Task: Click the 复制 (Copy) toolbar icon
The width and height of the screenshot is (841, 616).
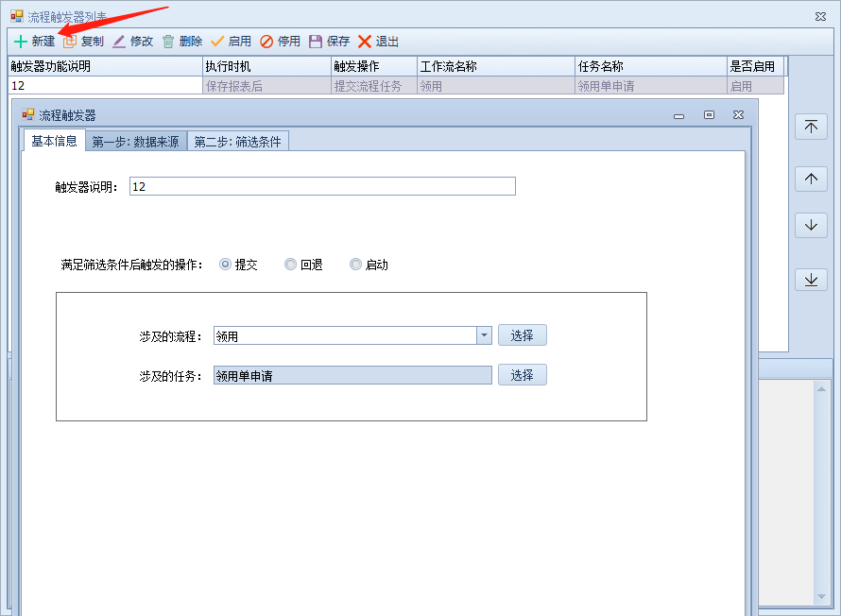Action: tap(70, 42)
